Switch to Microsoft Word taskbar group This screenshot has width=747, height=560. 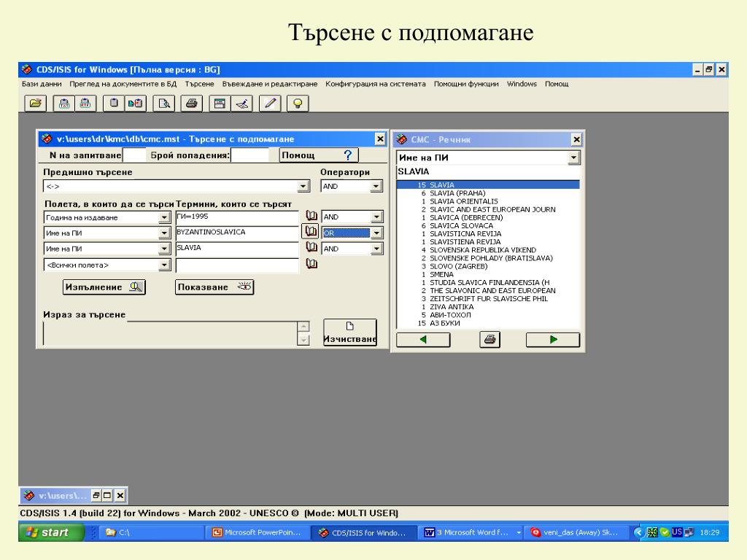point(470,532)
